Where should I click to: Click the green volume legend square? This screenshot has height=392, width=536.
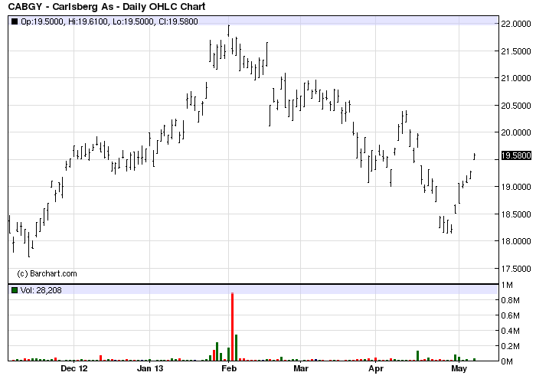click(15, 290)
